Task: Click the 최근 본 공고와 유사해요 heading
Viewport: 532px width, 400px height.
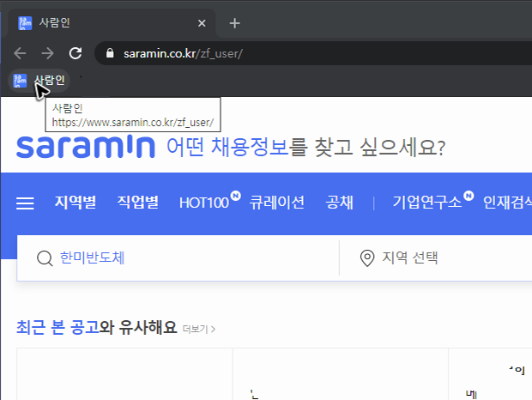Action: pyautogui.click(x=97, y=327)
